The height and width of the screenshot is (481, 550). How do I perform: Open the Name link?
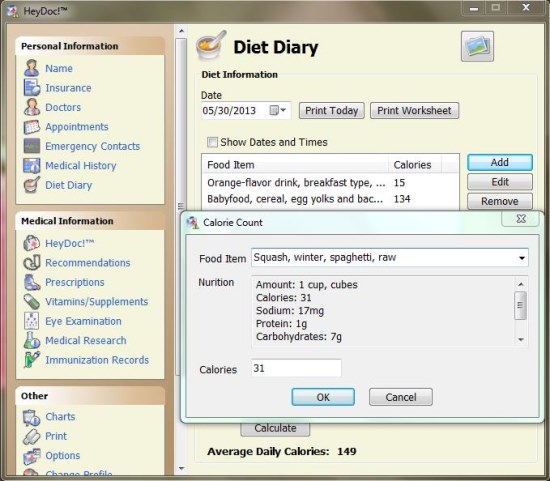pyautogui.click(x=59, y=68)
